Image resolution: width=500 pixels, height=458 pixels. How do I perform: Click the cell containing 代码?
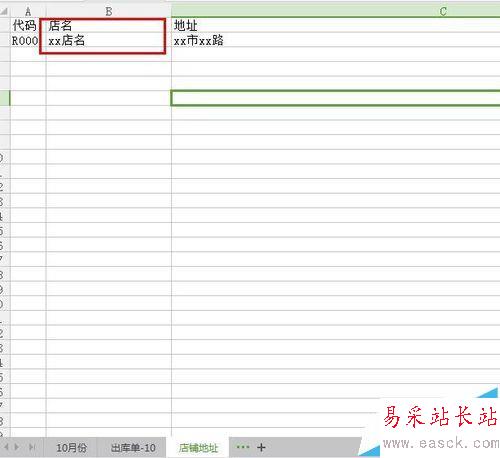tap(28, 25)
